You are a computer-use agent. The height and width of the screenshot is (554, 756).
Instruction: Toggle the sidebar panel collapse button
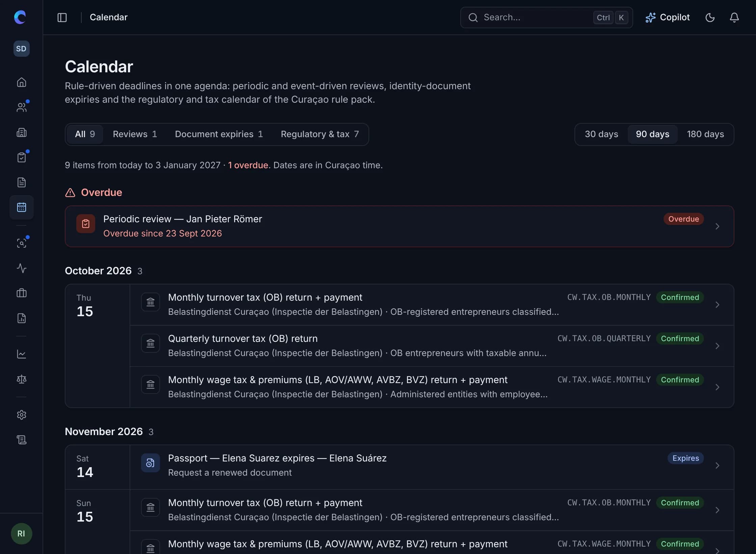62,18
